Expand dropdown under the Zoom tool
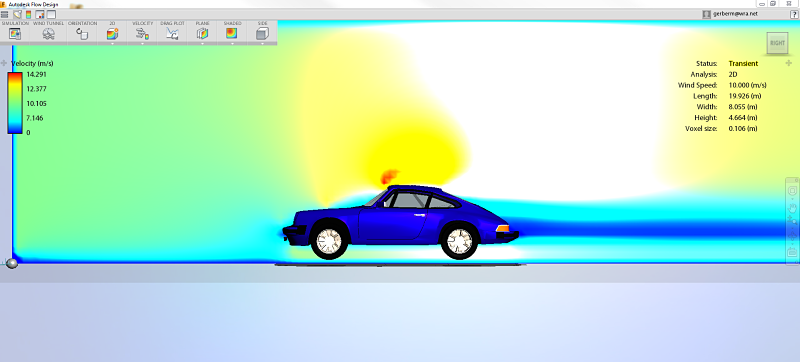 point(792,228)
